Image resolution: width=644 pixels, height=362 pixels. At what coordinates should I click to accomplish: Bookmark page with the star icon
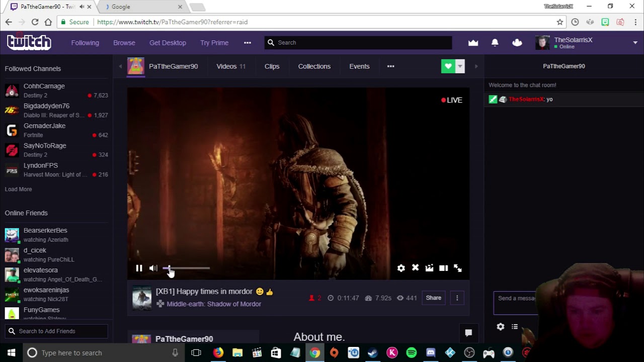pyautogui.click(x=559, y=22)
